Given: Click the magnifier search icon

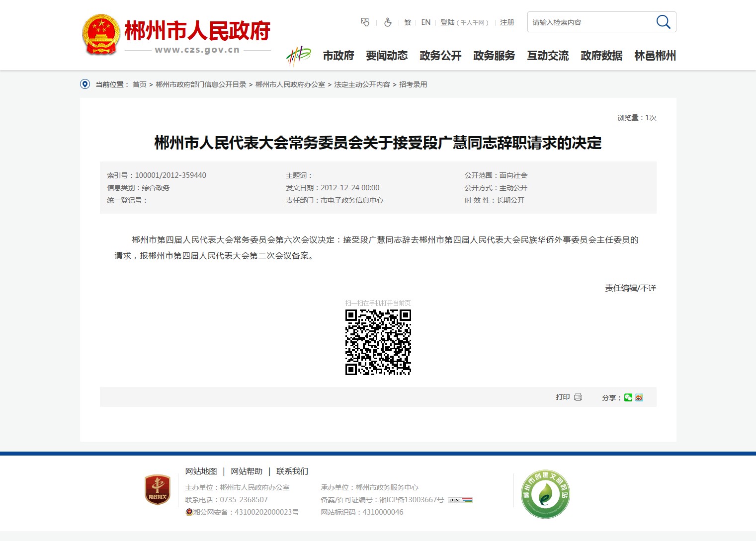Looking at the screenshot, I should click(663, 22).
